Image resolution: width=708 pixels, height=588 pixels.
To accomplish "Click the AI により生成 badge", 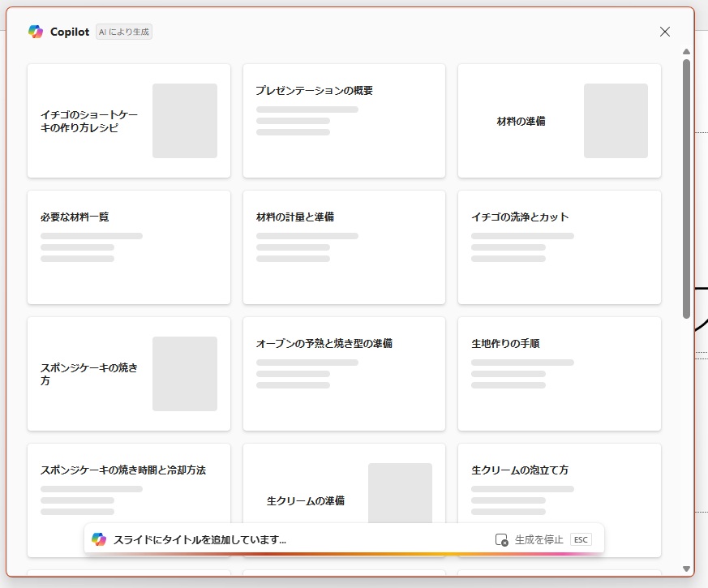I will [x=124, y=32].
